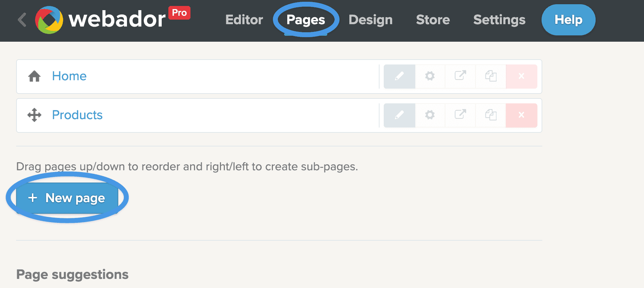Click the pencil edit icon for Products
The height and width of the screenshot is (288, 644).
point(400,115)
